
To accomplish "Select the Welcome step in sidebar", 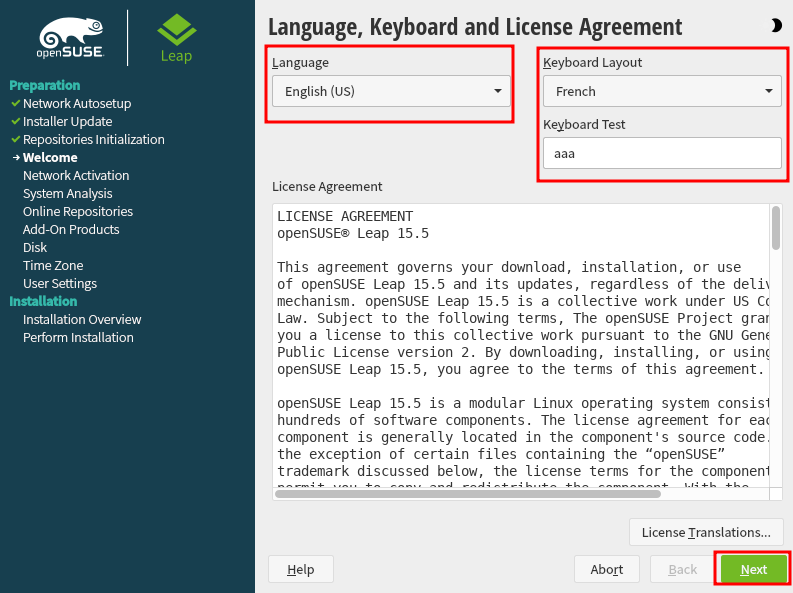I will pos(50,157).
